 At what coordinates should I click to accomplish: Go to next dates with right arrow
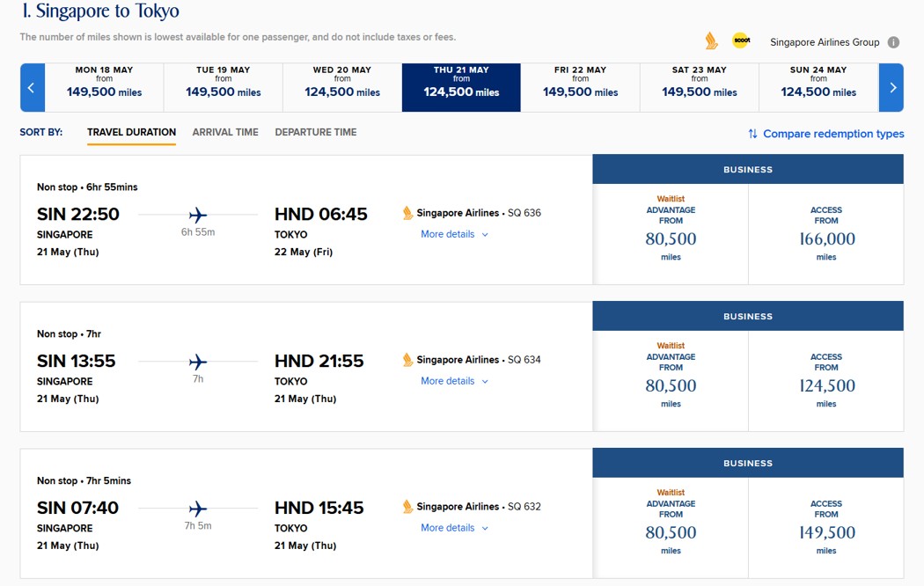[891, 88]
